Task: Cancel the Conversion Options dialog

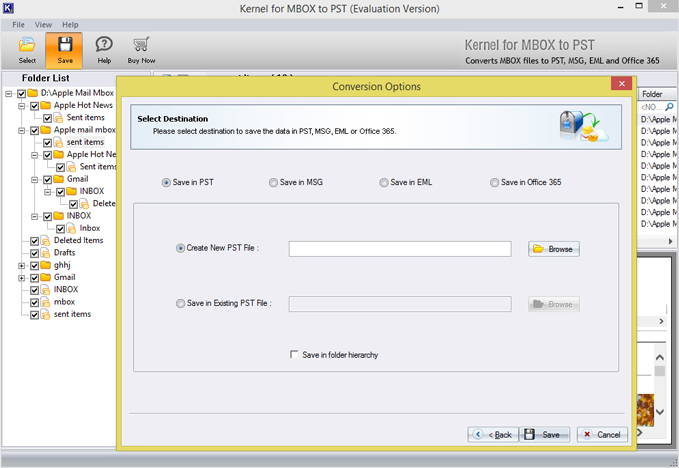Action: coord(602,435)
